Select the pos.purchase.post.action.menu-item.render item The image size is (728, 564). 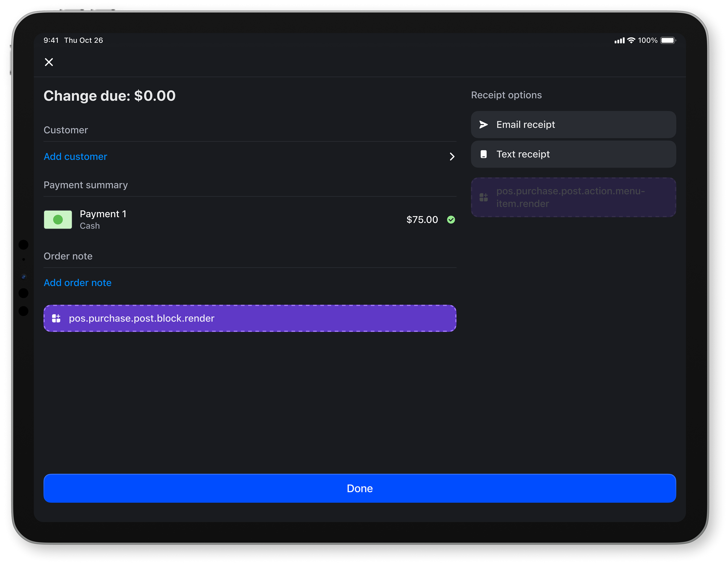[x=573, y=197]
